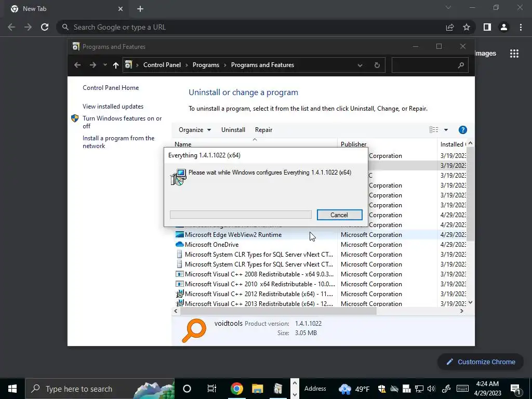Click the Chrome reload page icon
Screen dimensions: 532x399
pyautogui.click(x=45, y=27)
